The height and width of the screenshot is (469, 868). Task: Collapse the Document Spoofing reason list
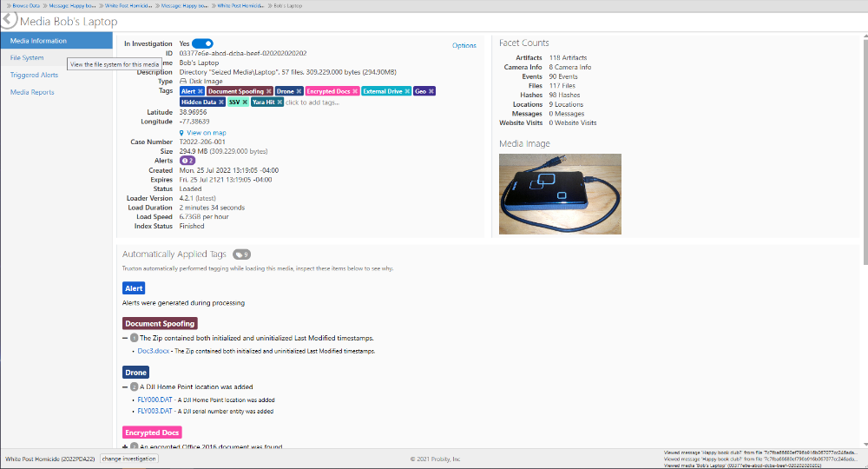pos(125,338)
